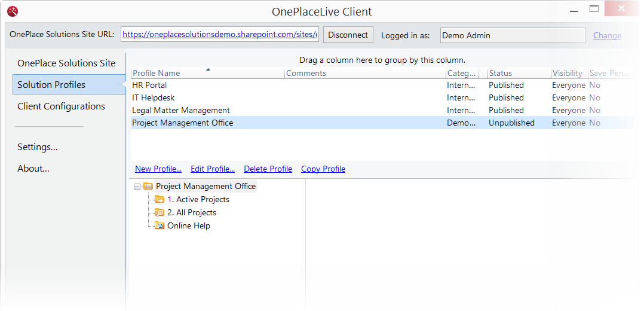Screen dimensions: 644x311
Task: Click the Categ... column header
Action: (462, 73)
